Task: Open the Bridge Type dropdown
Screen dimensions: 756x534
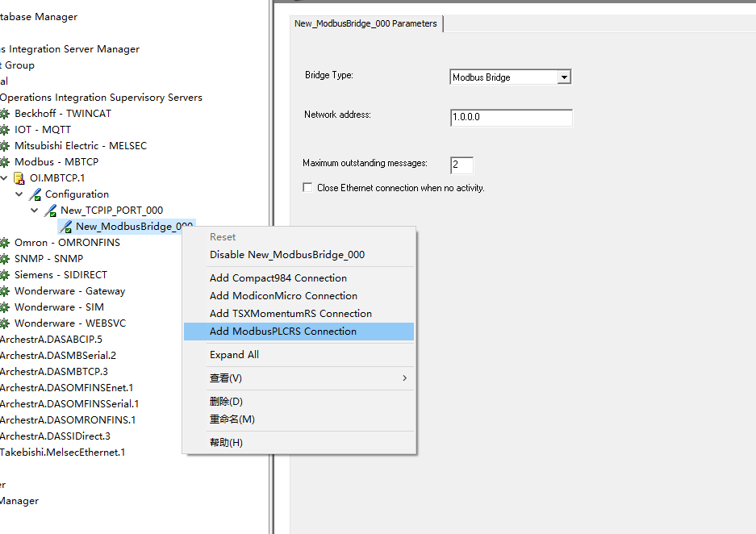Action: click(x=564, y=77)
